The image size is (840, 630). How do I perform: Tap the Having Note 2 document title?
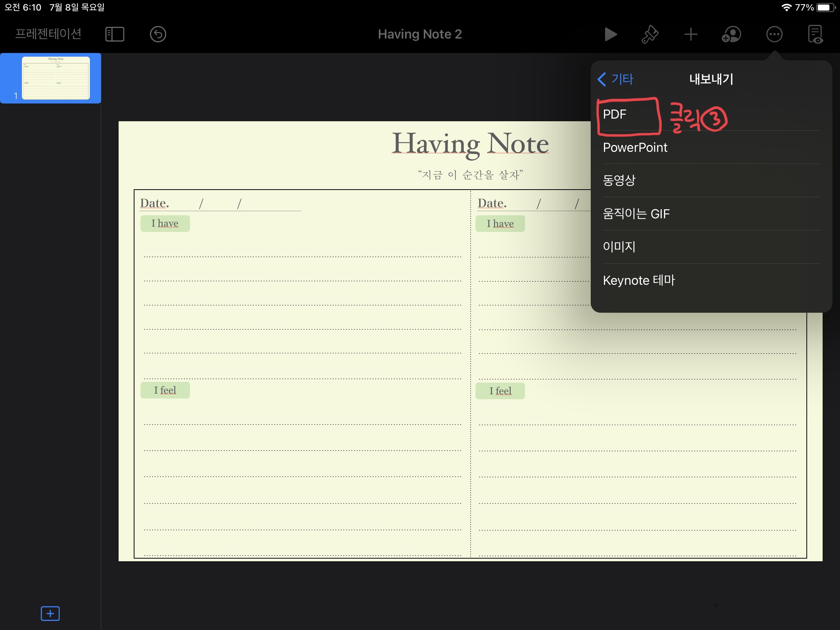[420, 34]
